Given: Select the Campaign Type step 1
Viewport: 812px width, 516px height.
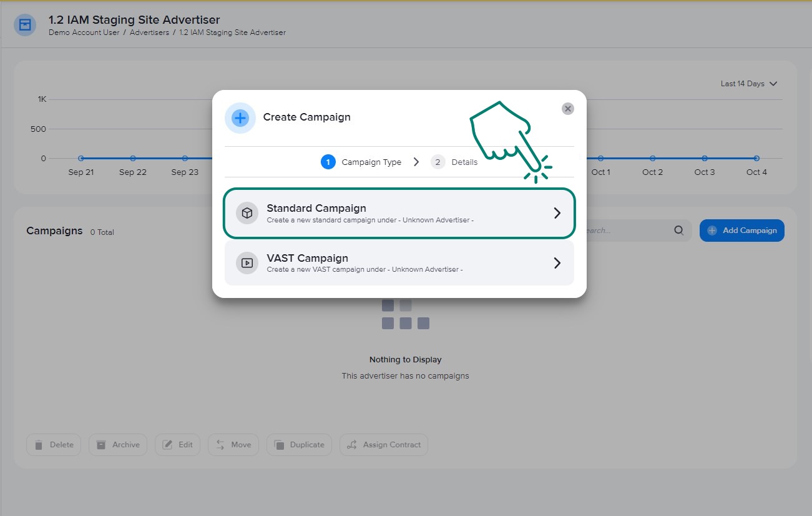Looking at the screenshot, I should [361, 162].
